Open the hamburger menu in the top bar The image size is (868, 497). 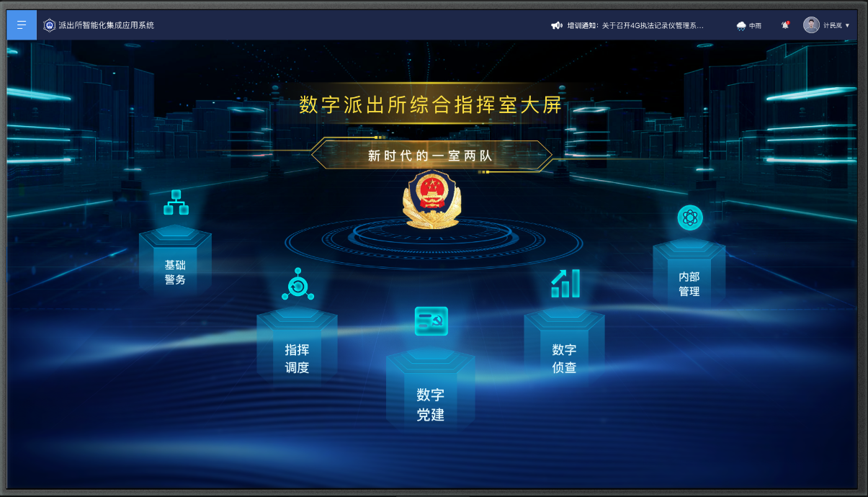pos(22,25)
